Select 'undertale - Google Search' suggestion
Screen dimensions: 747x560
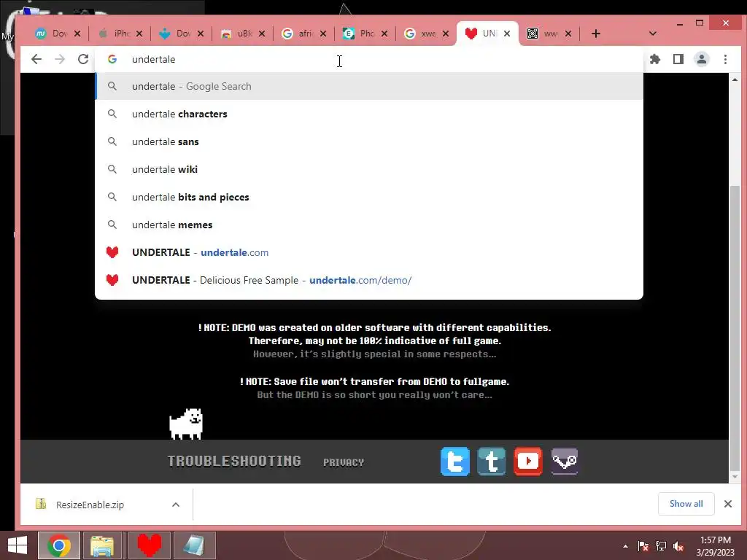369,86
